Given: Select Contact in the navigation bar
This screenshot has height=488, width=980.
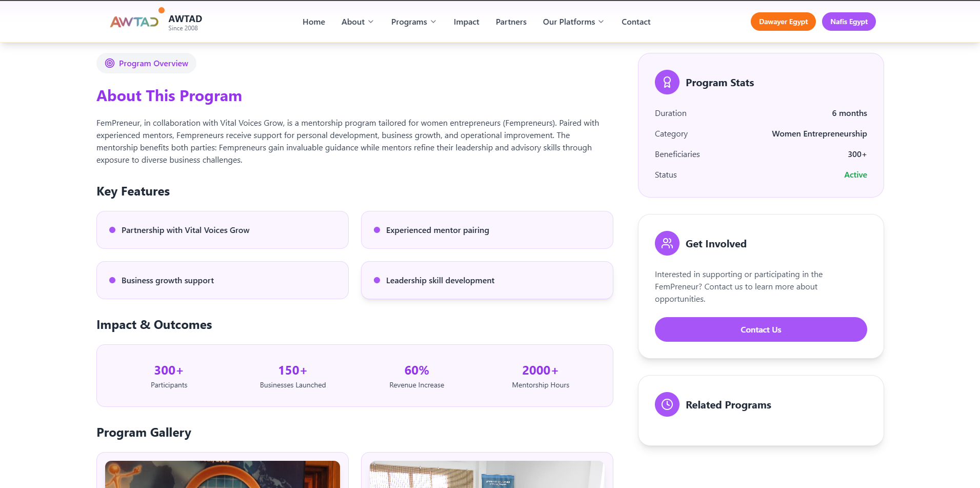Looking at the screenshot, I should pyautogui.click(x=635, y=22).
